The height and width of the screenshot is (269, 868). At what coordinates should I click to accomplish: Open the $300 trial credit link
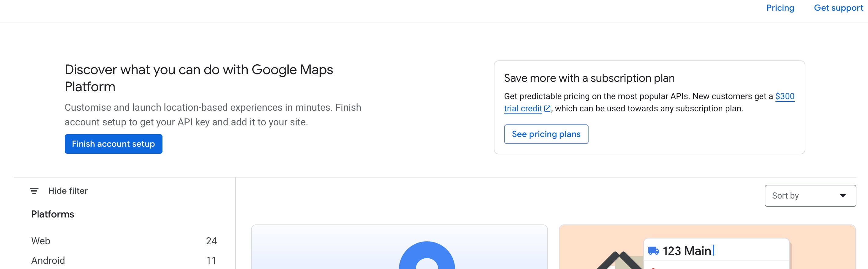coord(784,96)
